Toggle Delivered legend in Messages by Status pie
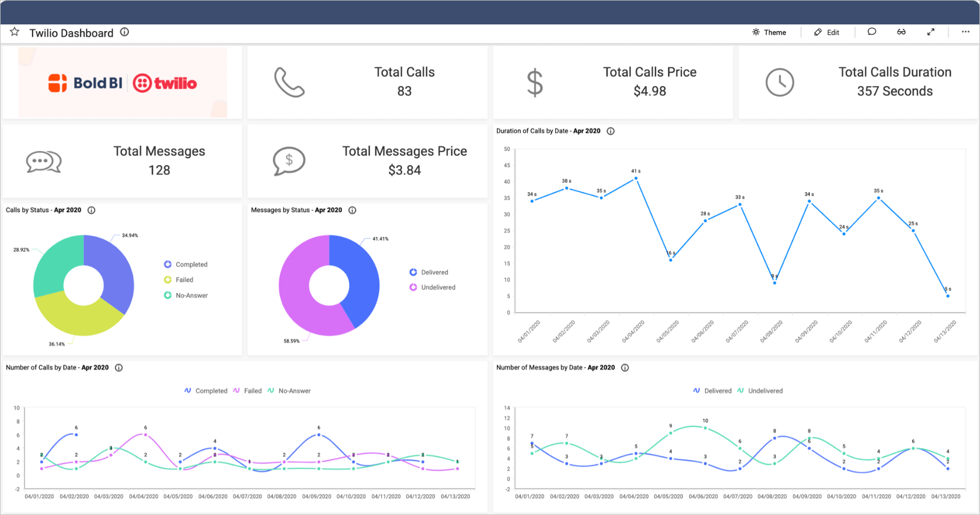980x515 pixels. pos(429,272)
